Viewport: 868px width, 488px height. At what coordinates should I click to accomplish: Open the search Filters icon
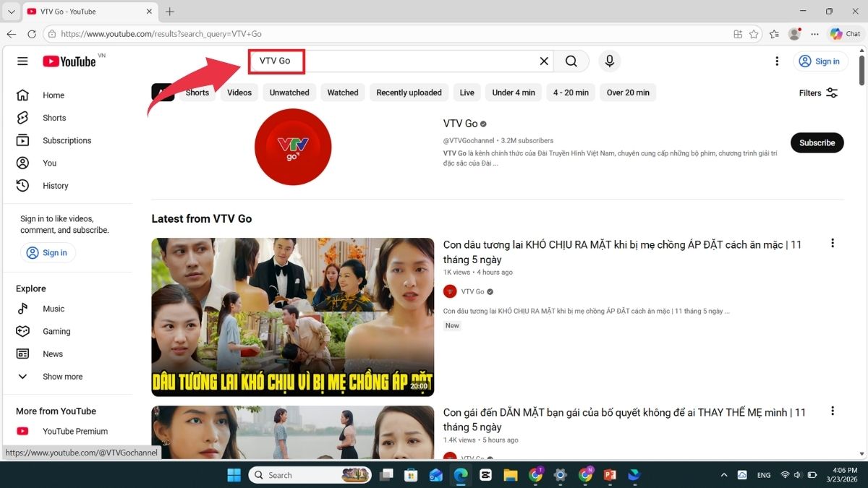831,93
